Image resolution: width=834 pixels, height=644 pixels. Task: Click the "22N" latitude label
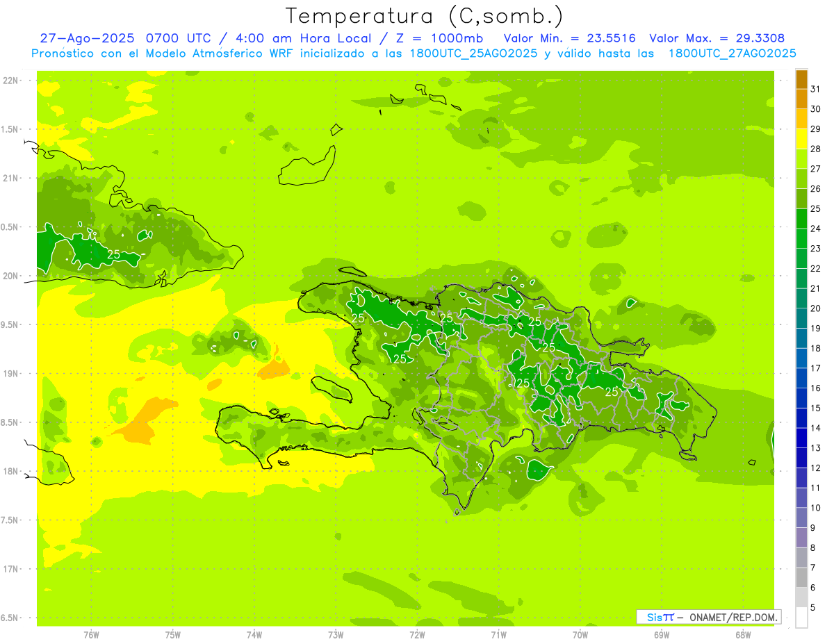point(11,81)
